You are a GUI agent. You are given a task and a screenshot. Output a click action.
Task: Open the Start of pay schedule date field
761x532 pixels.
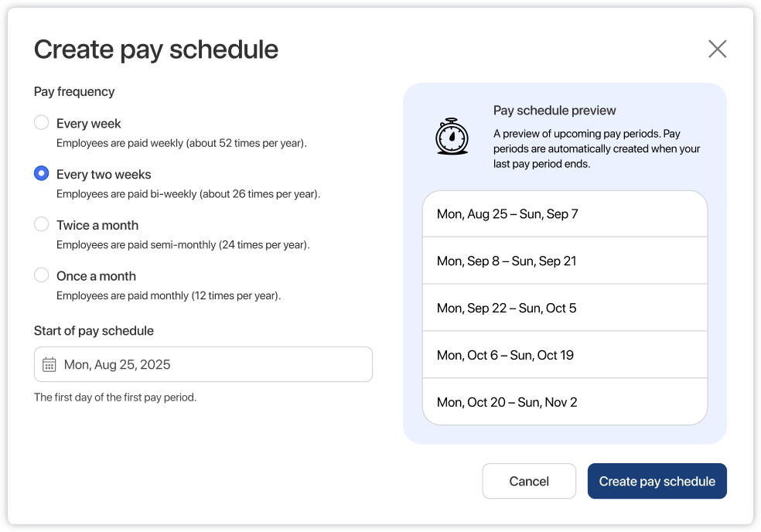tap(203, 364)
